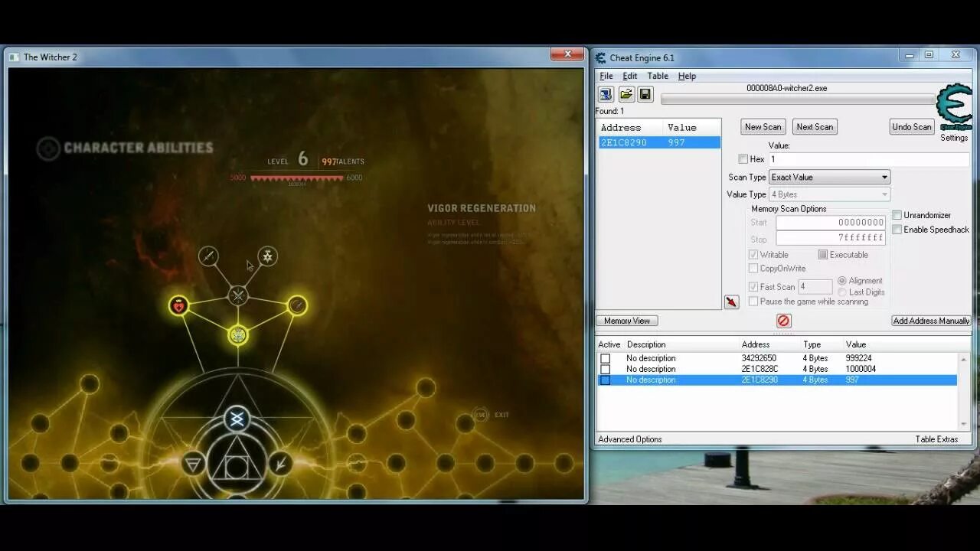Click the ESC exit icon in game
Screen dimensions: 980x551
click(480, 415)
